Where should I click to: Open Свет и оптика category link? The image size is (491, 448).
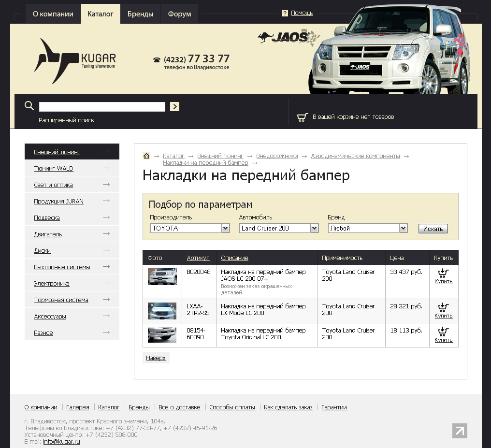tap(53, 185)
